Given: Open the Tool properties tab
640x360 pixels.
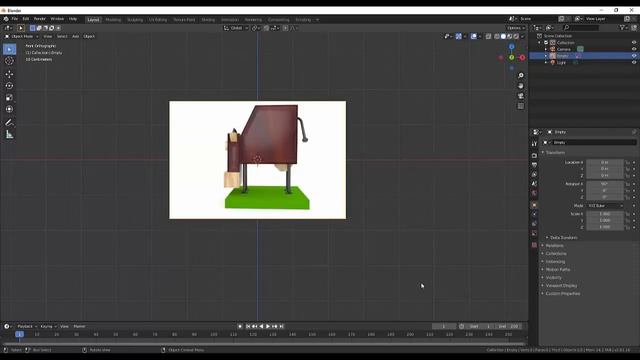Looking at the screenshot, I should [x=534, y=144].
